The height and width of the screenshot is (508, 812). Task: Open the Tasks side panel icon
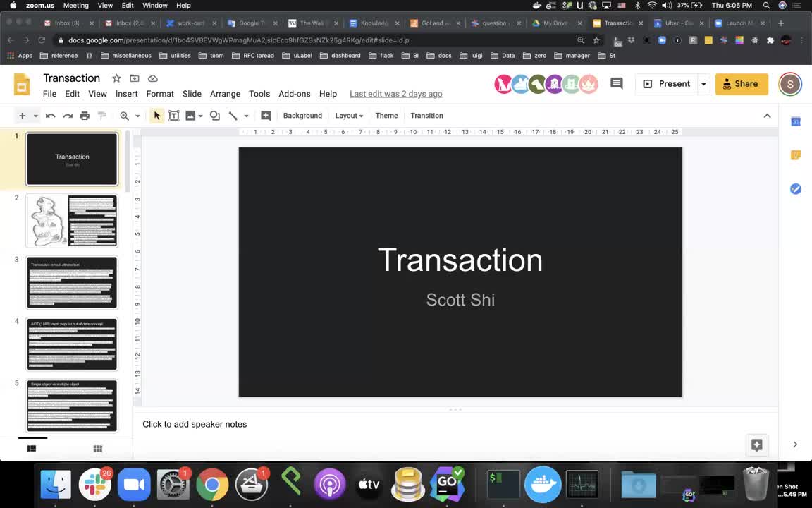tap(795, 188)
